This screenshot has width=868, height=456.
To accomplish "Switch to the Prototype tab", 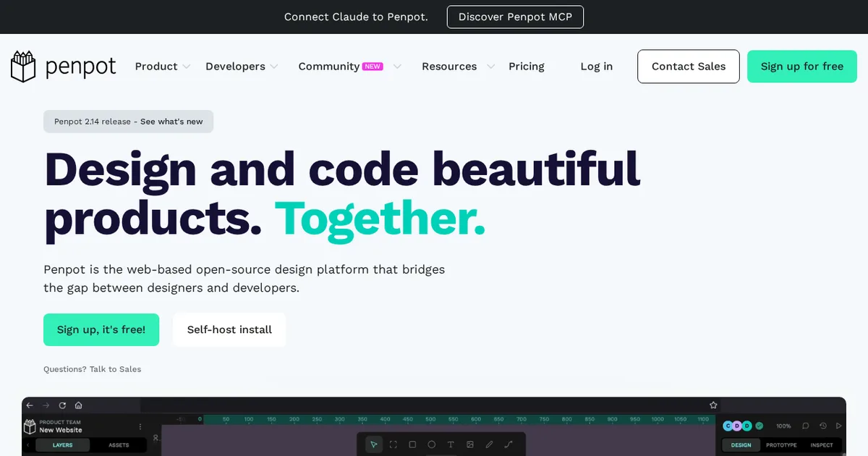I will click(x=781, y=445).
